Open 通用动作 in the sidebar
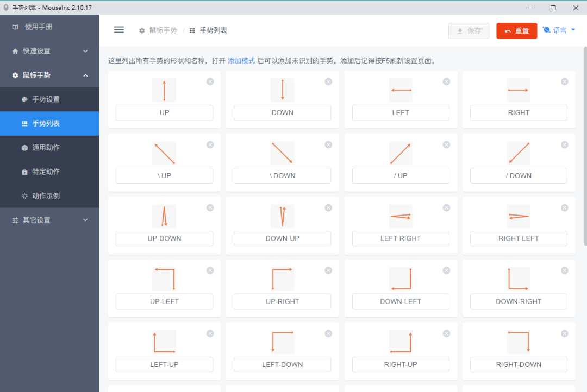587x392 pixels. [x=49, y=147]
